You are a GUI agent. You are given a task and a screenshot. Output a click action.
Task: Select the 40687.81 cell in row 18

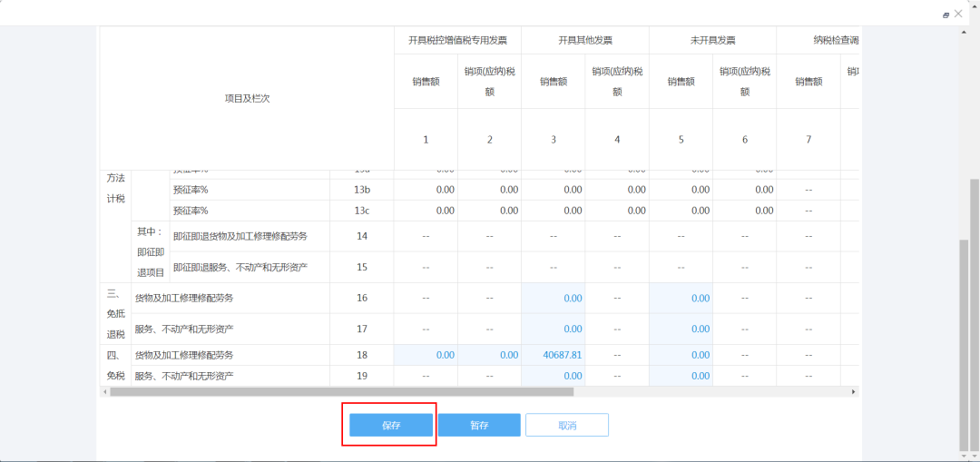coord(554,355)
